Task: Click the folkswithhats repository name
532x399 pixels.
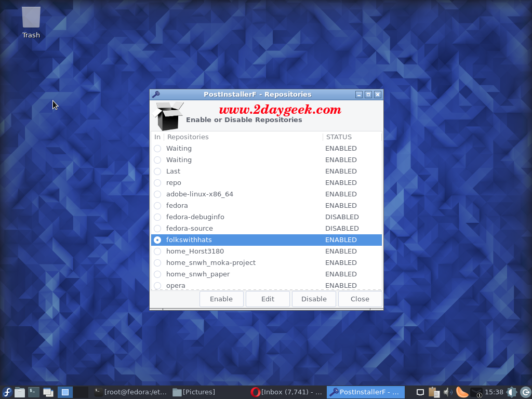Action: coord(189,240)
